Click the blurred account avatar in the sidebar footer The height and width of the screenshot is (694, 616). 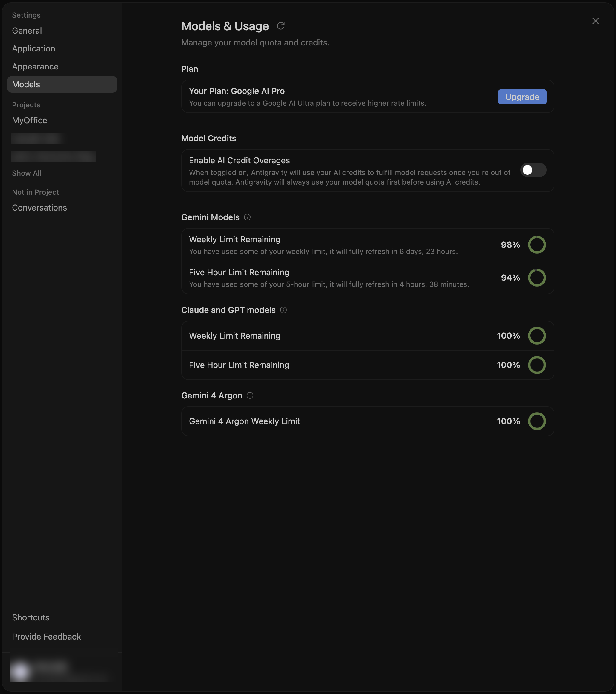(20, 671)
